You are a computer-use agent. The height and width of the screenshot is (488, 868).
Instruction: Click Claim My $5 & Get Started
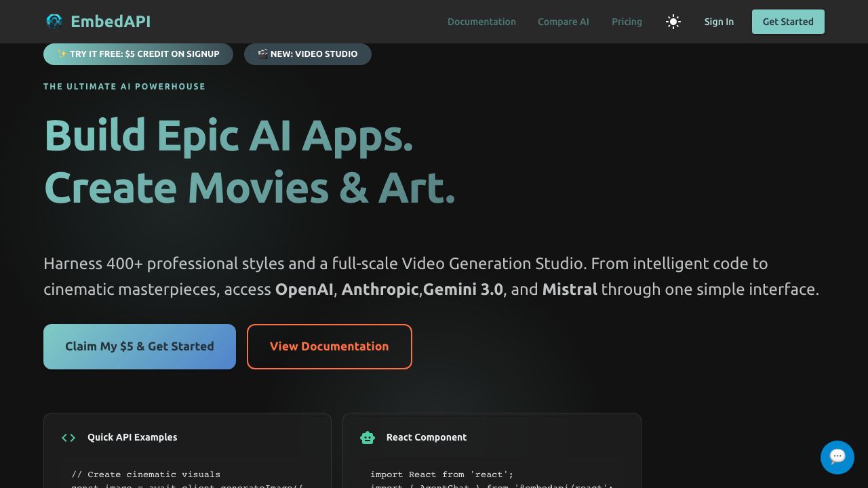[x=140, y=346]
